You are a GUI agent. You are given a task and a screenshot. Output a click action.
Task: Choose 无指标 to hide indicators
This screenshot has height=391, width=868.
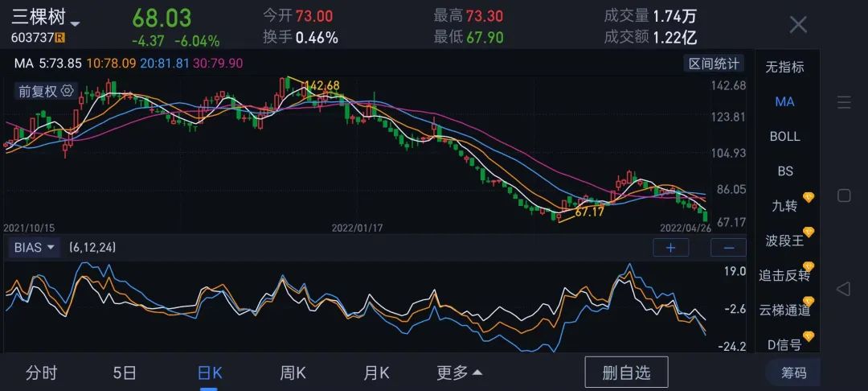(784, 67)
